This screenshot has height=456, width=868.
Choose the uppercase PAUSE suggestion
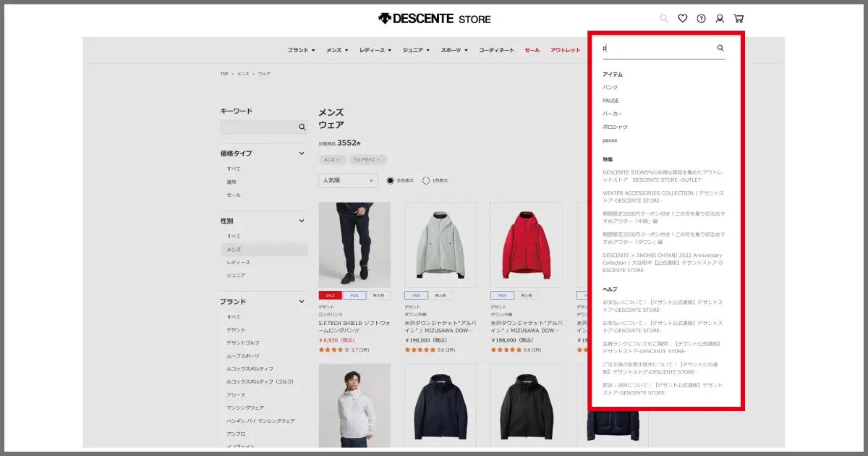click(611, 101)
